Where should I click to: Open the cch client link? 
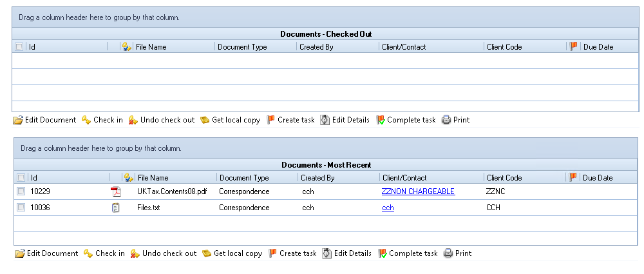click(x=388, y=208)
